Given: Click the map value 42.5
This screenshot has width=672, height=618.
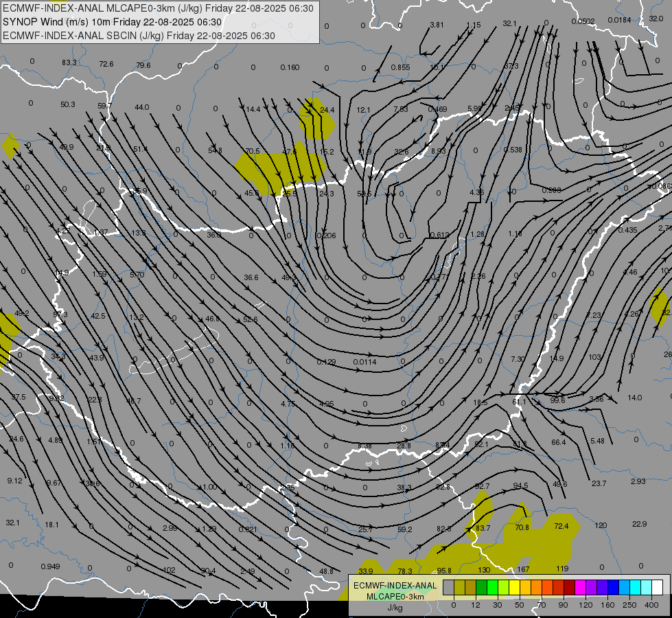Looking at the screenshot, I should (x=97, y=316).
